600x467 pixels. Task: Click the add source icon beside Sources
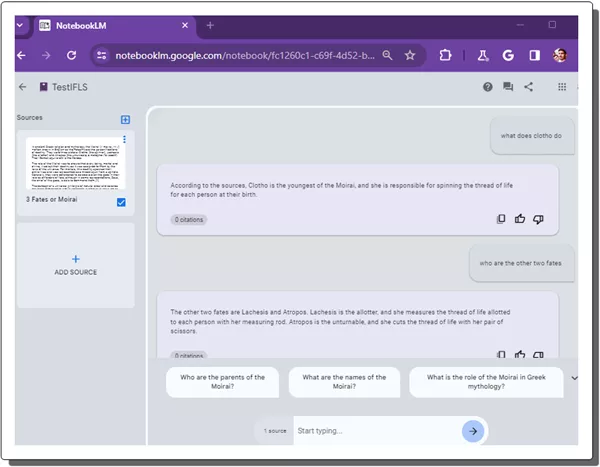point(125,119)
